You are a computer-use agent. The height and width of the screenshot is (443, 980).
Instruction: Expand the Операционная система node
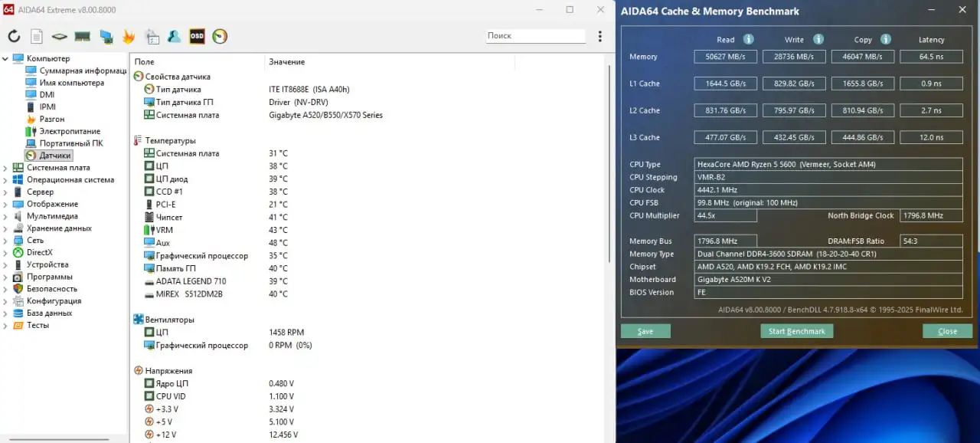click(x=5, y=180)
